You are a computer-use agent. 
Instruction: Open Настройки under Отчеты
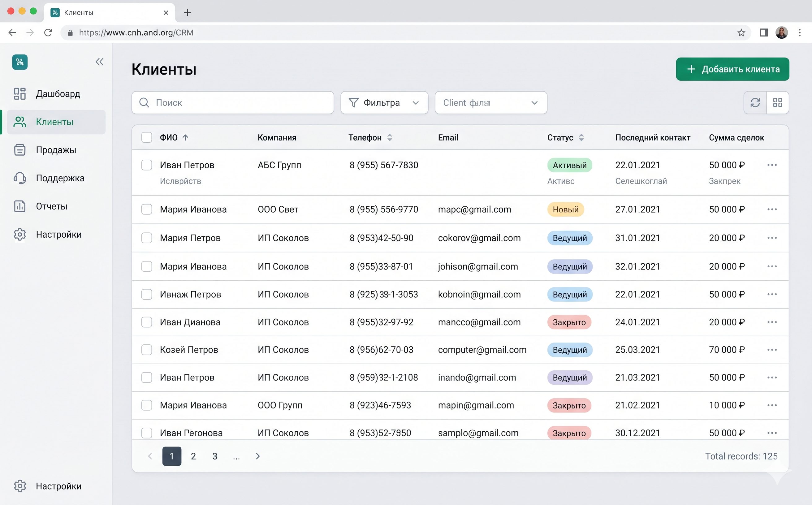pos(56,235)
